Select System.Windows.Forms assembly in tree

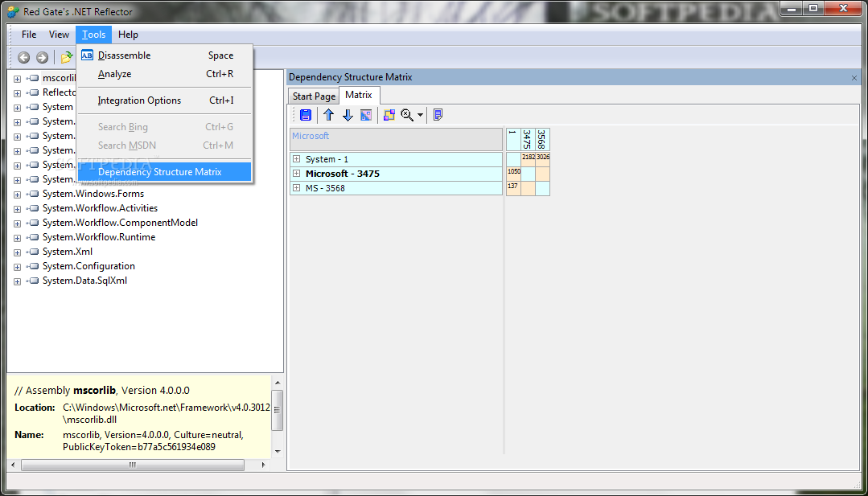pyautogui.click(x=93, y=194)
